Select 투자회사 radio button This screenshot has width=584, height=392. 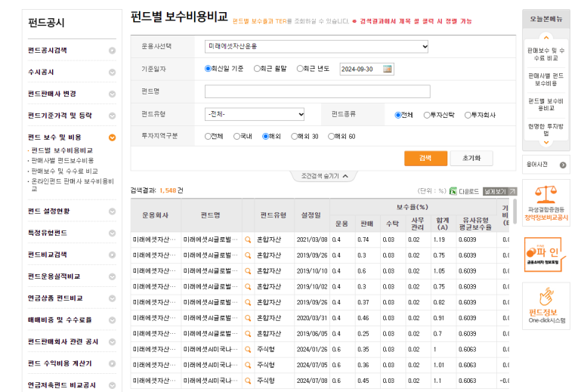tap(468, 115)
